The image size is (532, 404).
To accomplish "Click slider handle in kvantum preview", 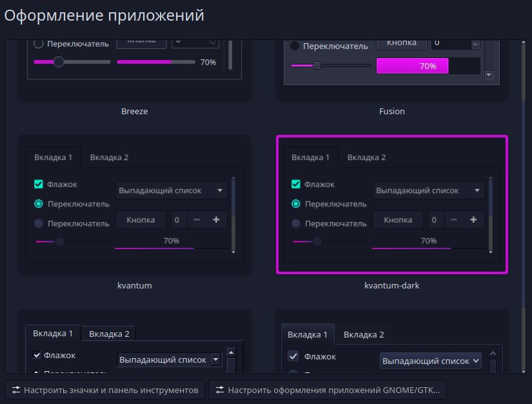I will [x=60, y=241].
